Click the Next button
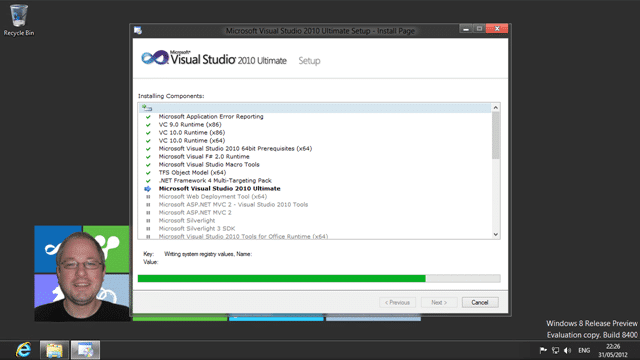Image resolution: width=640 pixels, height=360 pixels. pos(439,302)
